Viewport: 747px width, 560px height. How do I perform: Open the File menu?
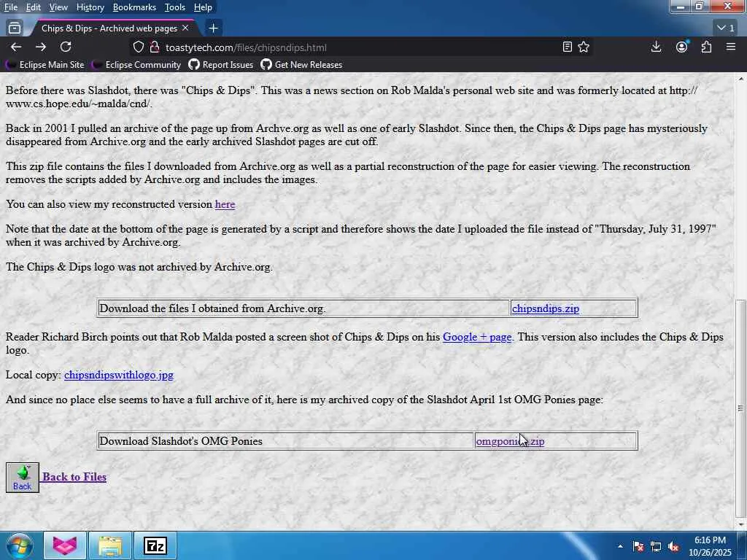[x=10, y=7]
